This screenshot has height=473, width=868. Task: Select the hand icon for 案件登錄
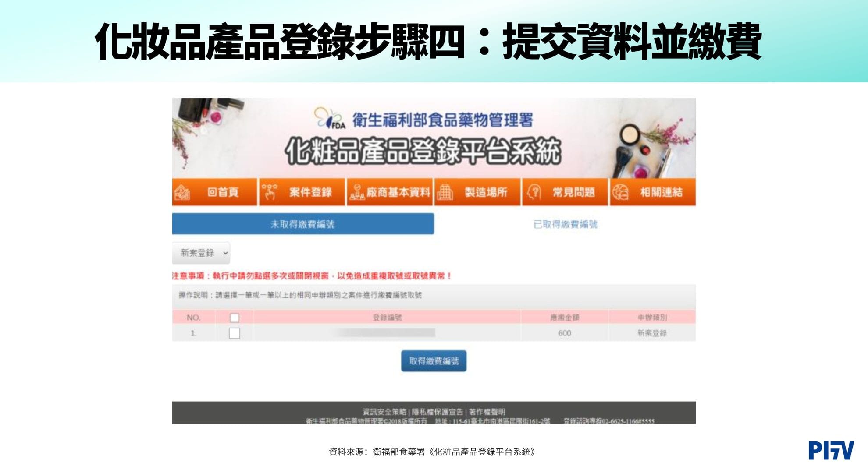(x=269, y=192)
